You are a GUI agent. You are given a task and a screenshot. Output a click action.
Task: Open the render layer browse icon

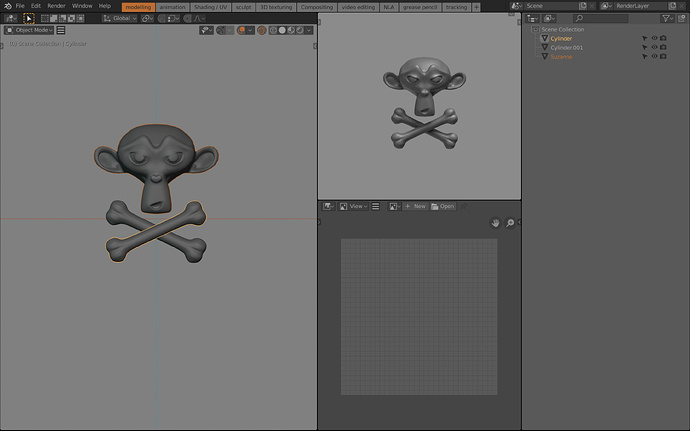pos(606,6)
